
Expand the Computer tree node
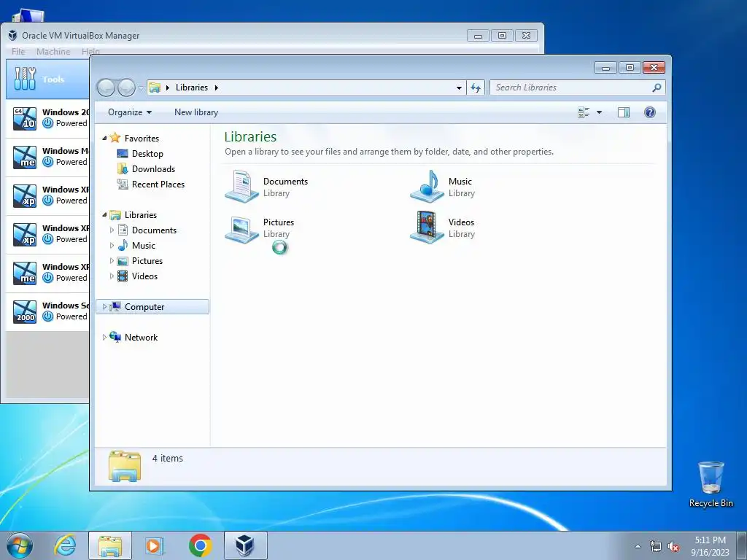pos(104,307)
